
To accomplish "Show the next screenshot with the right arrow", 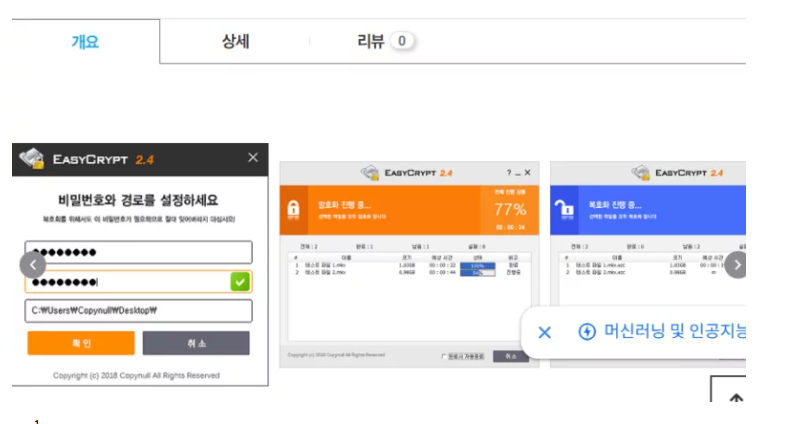I will point(737,265).
